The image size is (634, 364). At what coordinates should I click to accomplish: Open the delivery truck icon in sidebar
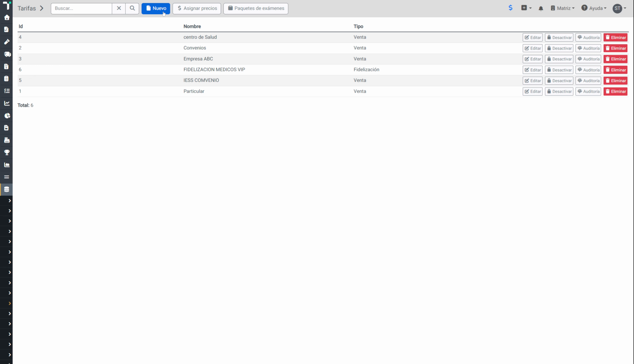tap(7, 54)
